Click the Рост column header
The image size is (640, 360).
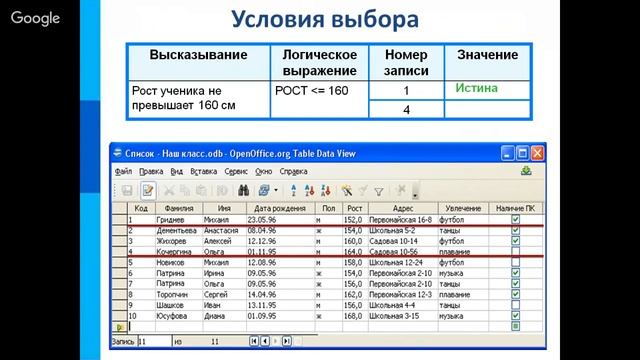pyautogui.click(x=355, y=208)
